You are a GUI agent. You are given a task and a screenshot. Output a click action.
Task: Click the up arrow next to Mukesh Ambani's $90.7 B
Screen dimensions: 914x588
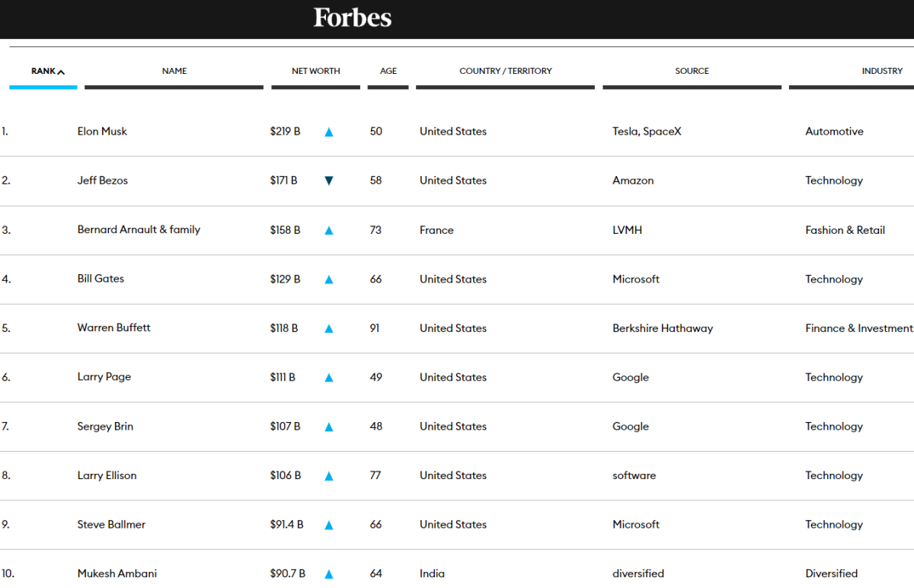[x=329, y=574]
